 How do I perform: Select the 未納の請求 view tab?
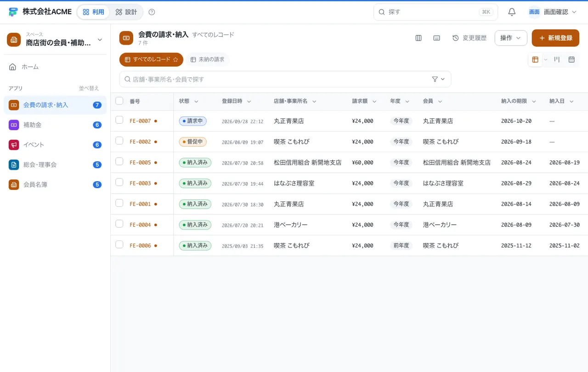click(207, 59)
